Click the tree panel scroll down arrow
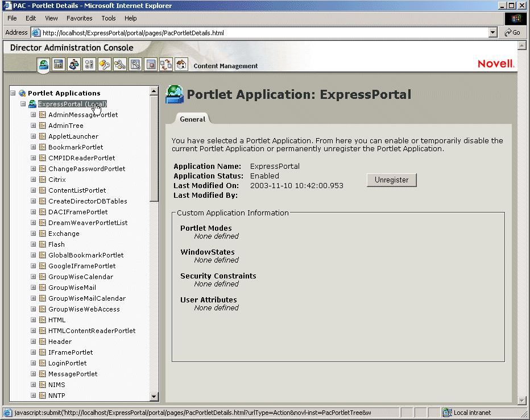This screenshot has height=420, width=530. click(154, 396)
